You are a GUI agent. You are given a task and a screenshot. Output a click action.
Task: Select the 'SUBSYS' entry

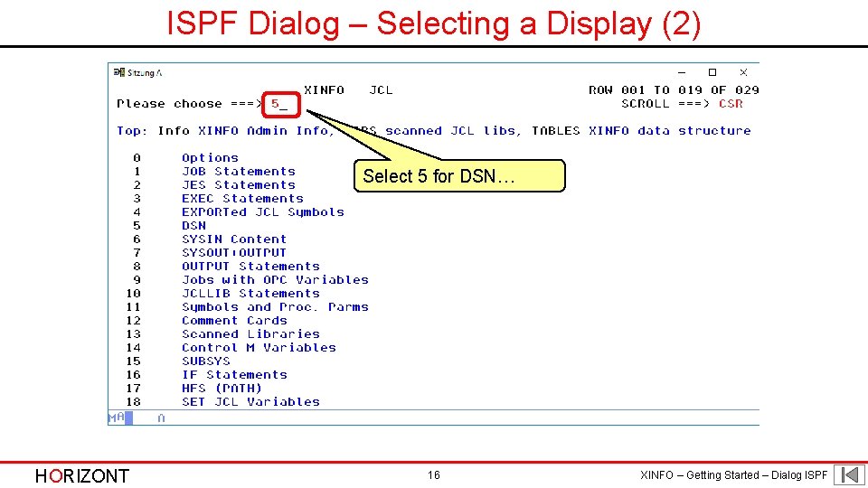(x=206, y=361)
